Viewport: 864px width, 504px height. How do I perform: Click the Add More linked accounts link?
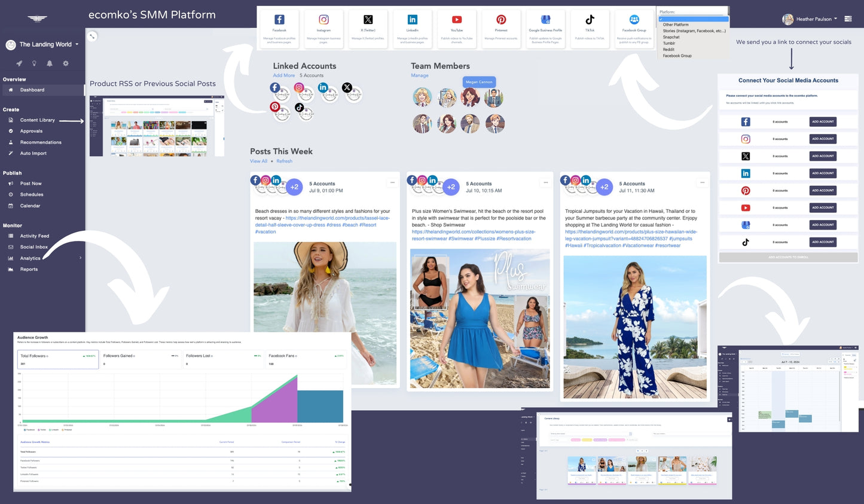pos(284,76)
